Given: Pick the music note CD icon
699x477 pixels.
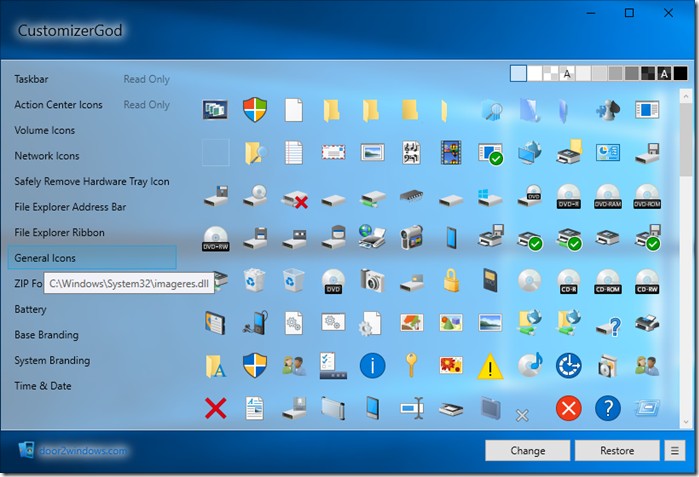Looking at the screenshot, I should point(530,365).
